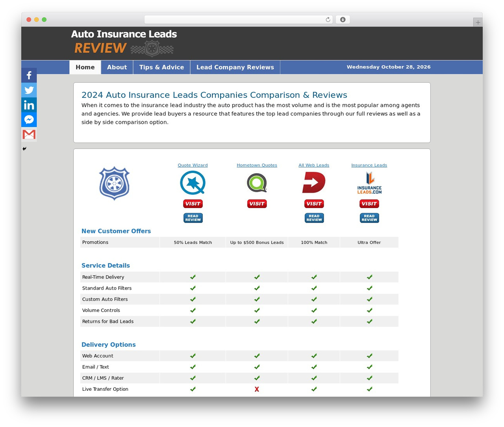Click the page heading '2024 Auto Insurance Leads Companies Comparison & Reviews'
Screen dimensions: 504x427
coord(214,95)
